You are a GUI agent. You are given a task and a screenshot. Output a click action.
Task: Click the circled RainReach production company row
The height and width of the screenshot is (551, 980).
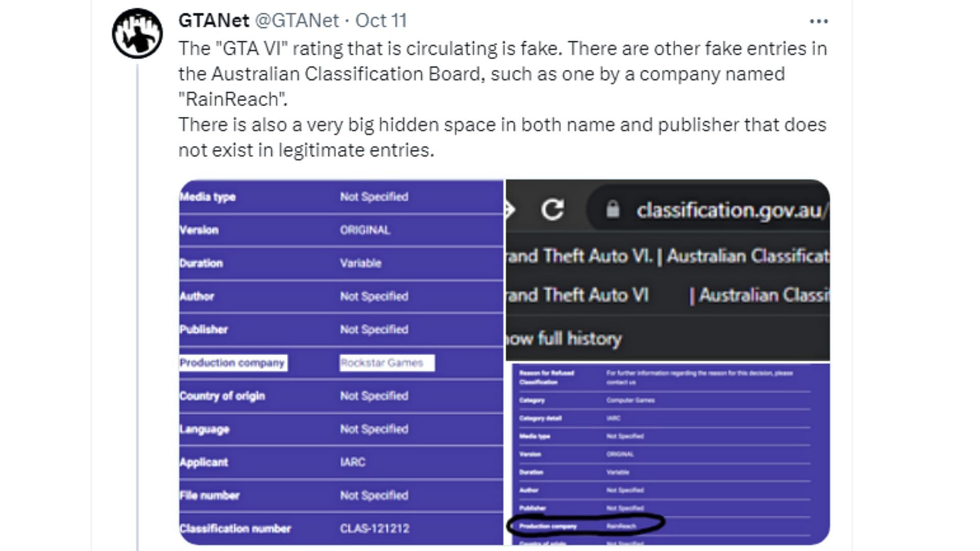(x=585, y=525)
